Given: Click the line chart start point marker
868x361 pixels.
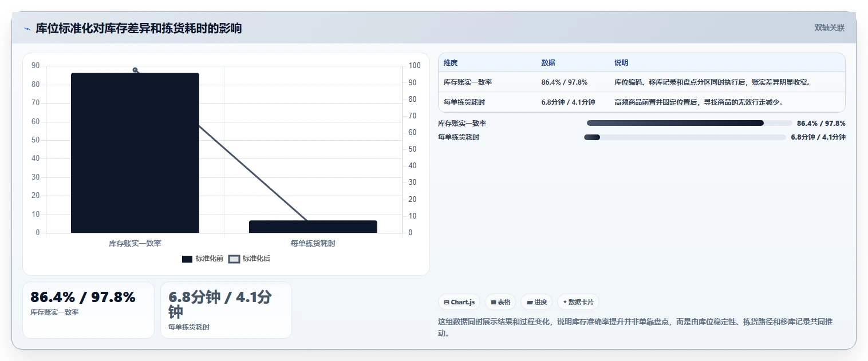Looking at the screenshot, I should coord(135,70).
